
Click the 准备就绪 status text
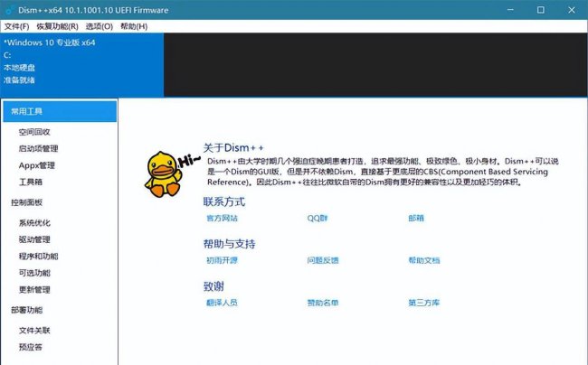coord(19,80)
